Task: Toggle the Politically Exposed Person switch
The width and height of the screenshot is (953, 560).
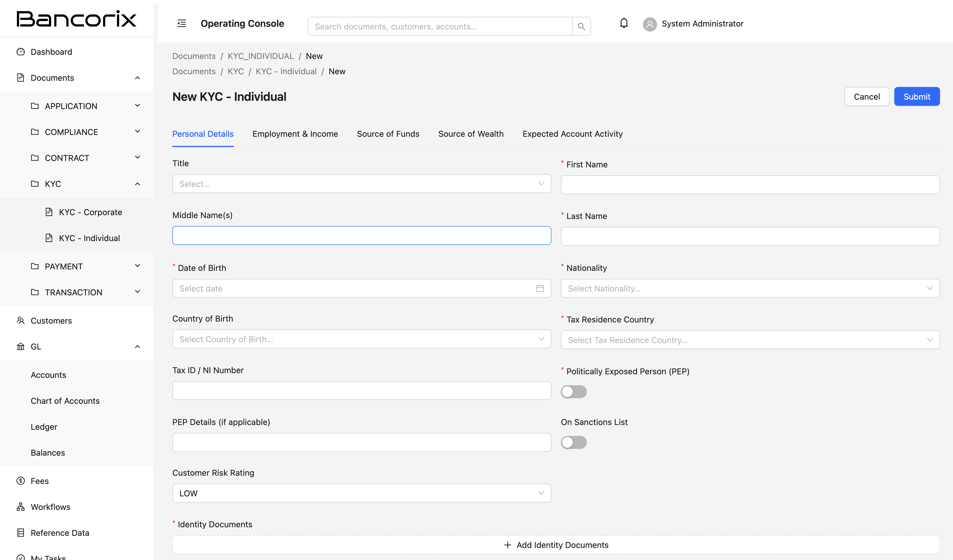Action: (573, 391)
